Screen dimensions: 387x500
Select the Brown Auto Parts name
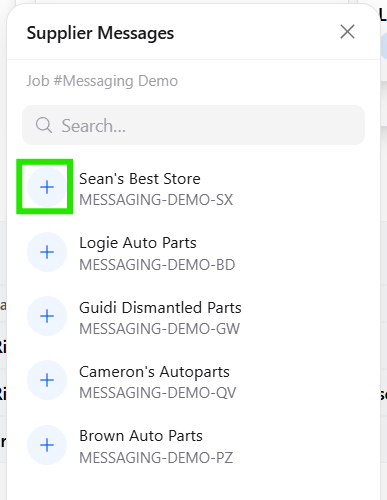pos(141,436)
